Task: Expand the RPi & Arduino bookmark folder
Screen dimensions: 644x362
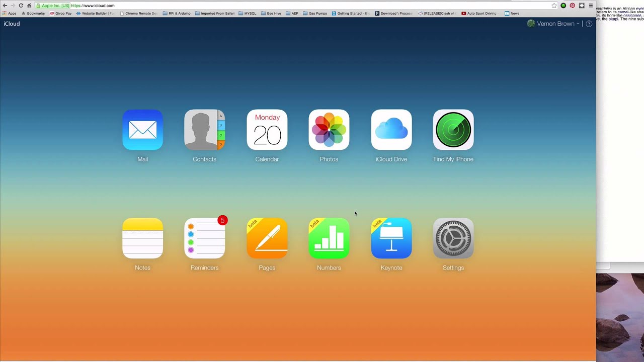Action: pyautogui.click(x=177, y=14)
